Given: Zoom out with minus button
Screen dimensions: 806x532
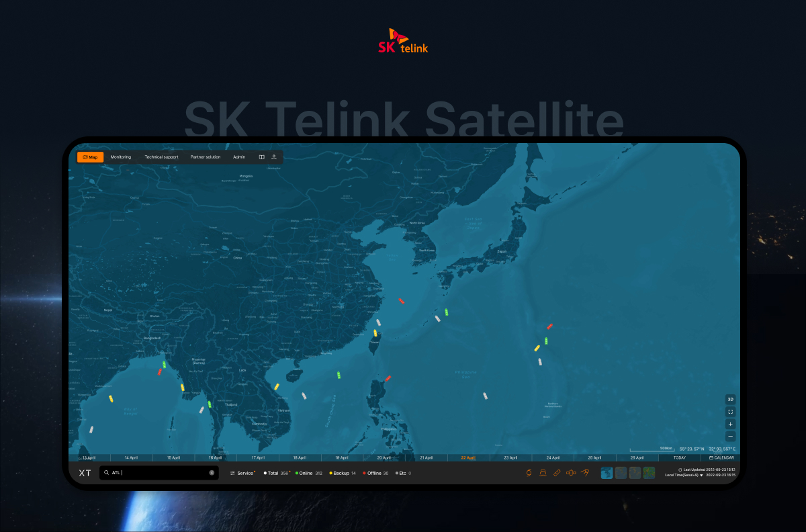Looking at the screenshot, I should tap(730, 437).
